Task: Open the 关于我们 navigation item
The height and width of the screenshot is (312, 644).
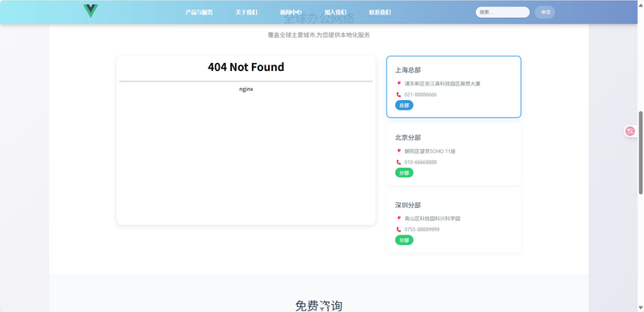Action: [246, 12]
